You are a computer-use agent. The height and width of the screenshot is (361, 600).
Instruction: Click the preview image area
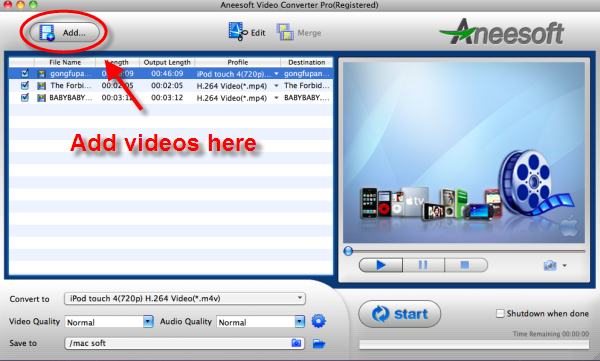click(464, 152)
